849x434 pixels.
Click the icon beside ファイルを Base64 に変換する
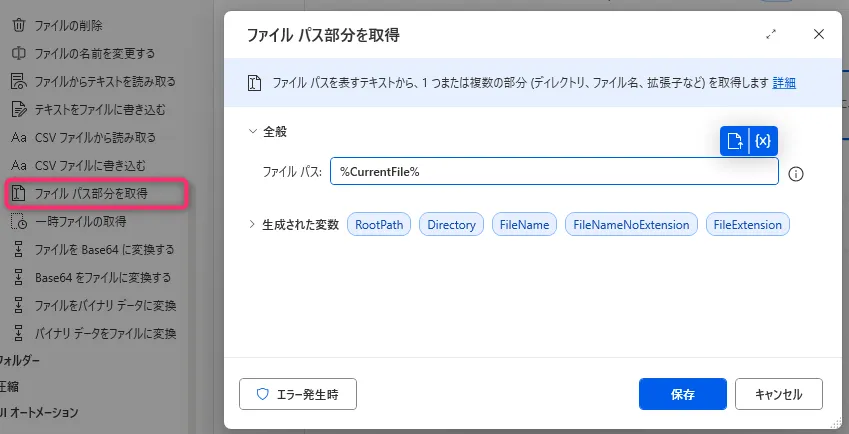[18, 249]
